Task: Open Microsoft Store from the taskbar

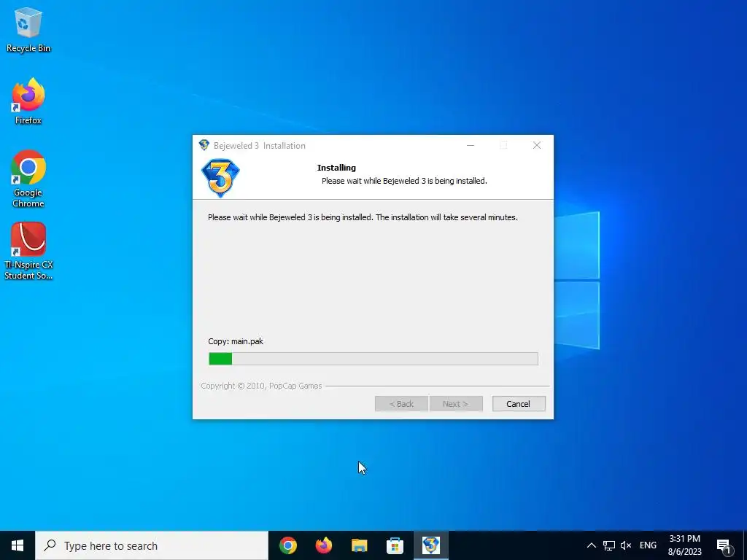Action: 395,545
